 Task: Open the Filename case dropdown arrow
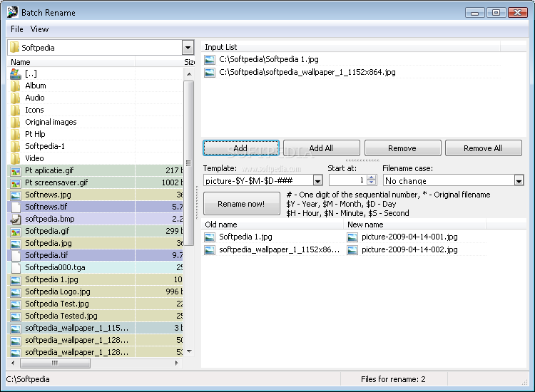tap(519, 180)
